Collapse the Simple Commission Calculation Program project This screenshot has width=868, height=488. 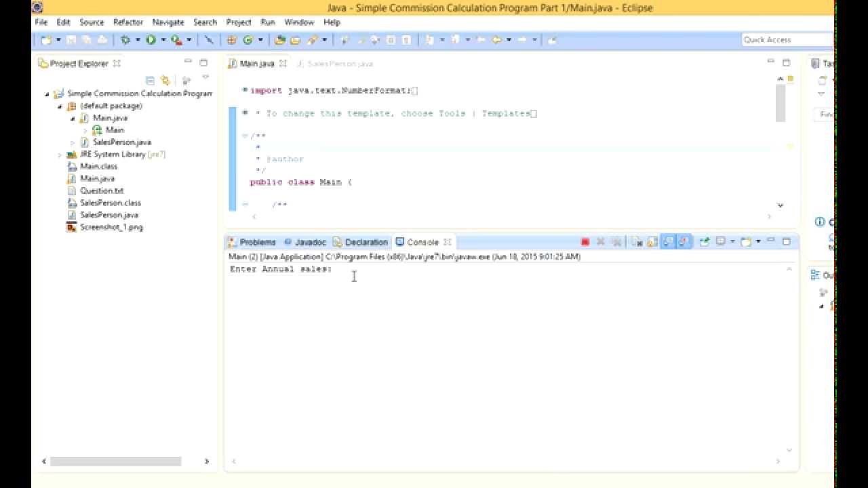(x=47, y=94)
